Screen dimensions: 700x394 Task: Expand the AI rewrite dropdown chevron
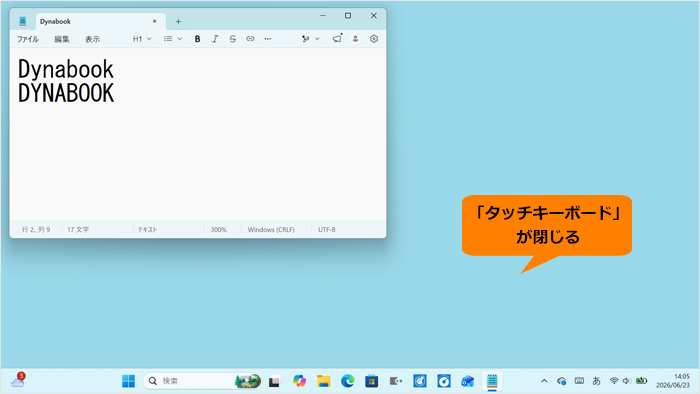click(317, 39)
